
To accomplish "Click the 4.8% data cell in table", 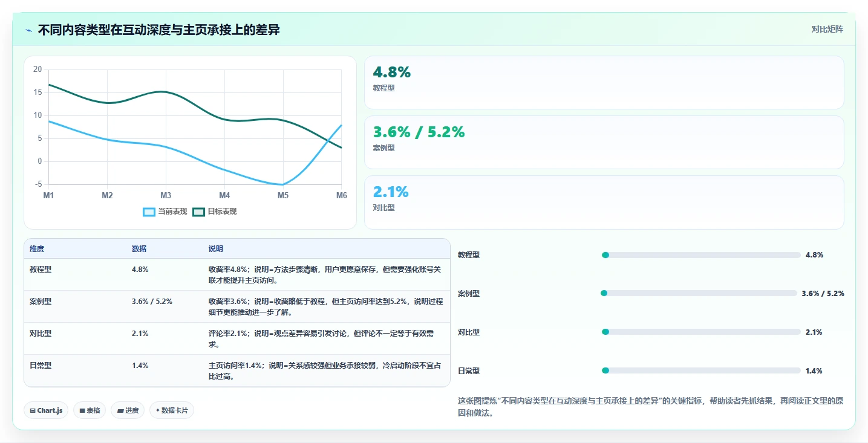I will click(x=165, y=274).
